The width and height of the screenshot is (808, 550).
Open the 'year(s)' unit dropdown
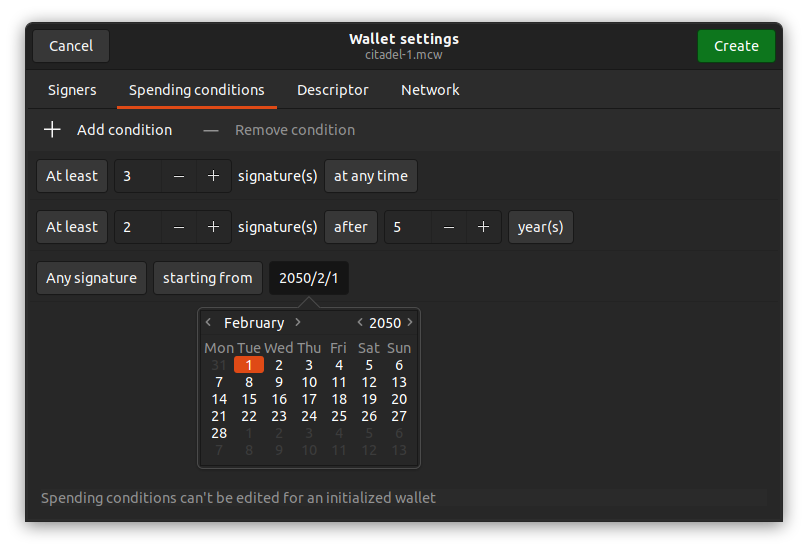point(541,227)
